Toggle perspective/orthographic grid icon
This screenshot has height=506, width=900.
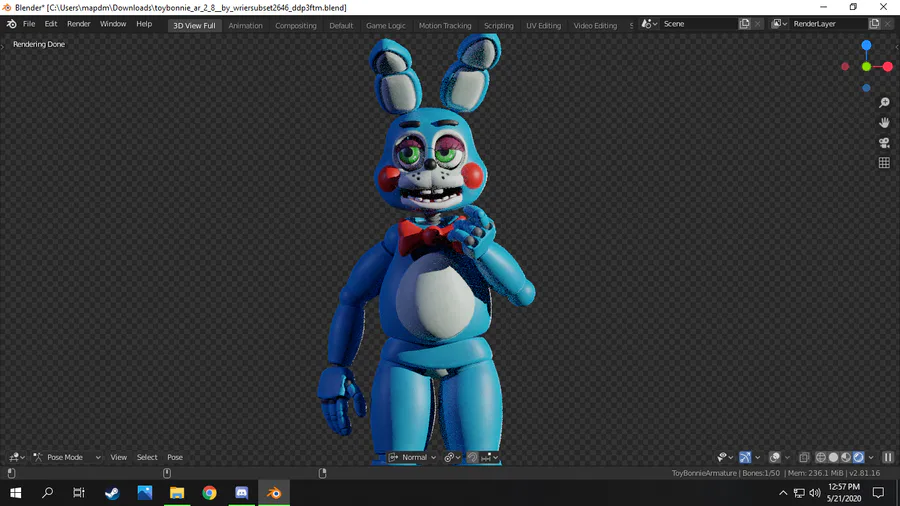884,163
